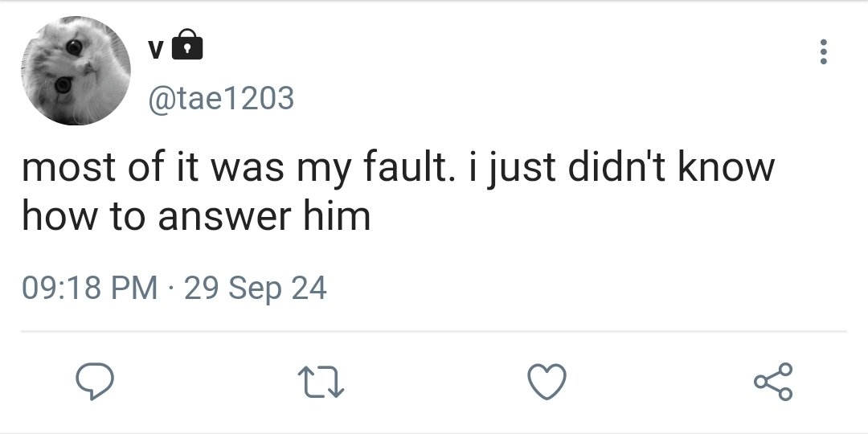Click the word "answer" in the tweet
This screenshot has width=868, height=434.
(x=225, y=218)
